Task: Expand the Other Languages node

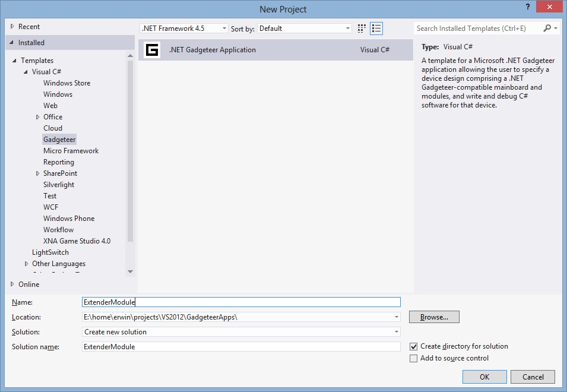Action: click(26, 264)
